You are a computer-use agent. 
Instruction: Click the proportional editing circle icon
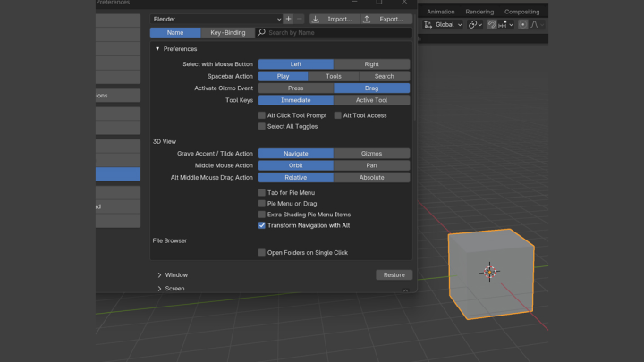(523, 24)
